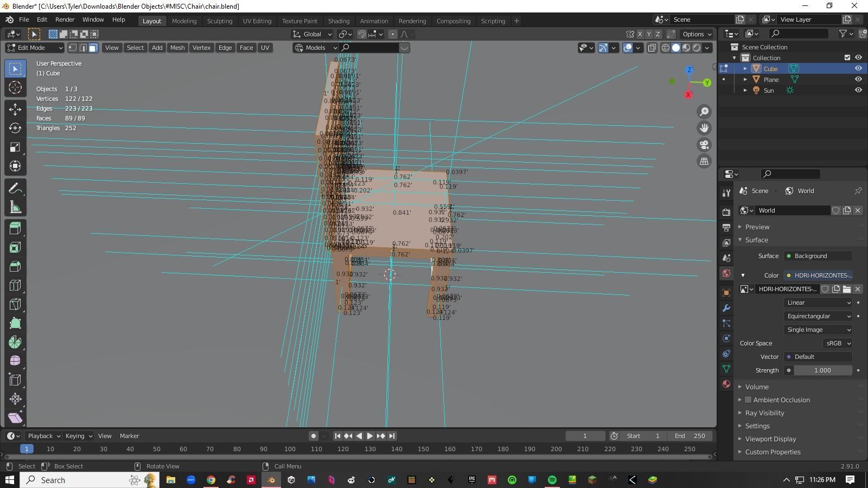Screen dimensions: 868x488
Task: Select the Edge Slide tool
Action: (x=15, y=380)
